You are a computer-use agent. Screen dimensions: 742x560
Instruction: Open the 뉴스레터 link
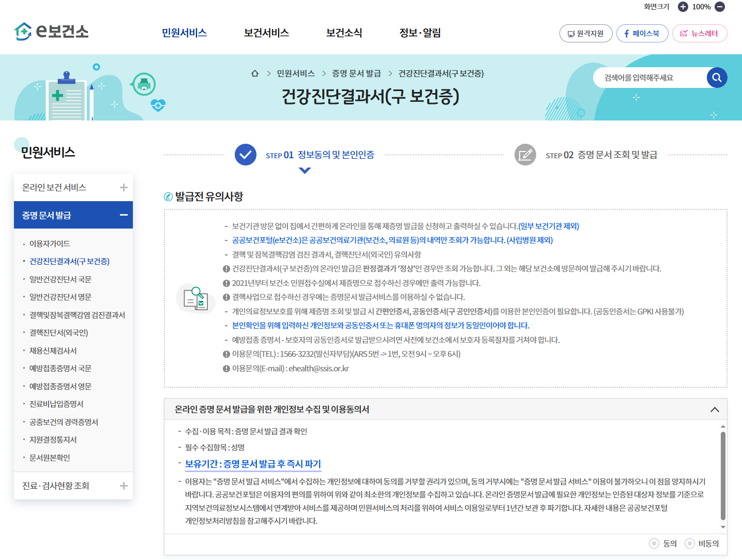click(700, 34)
